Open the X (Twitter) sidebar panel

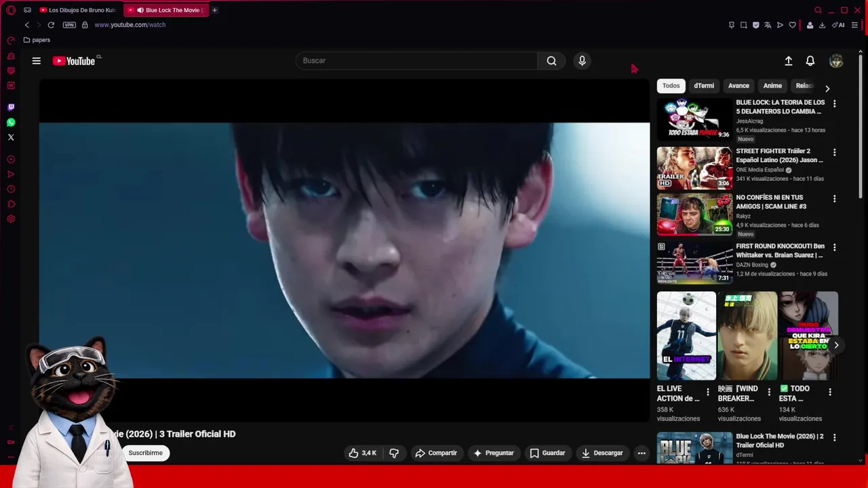click(11, 138)
